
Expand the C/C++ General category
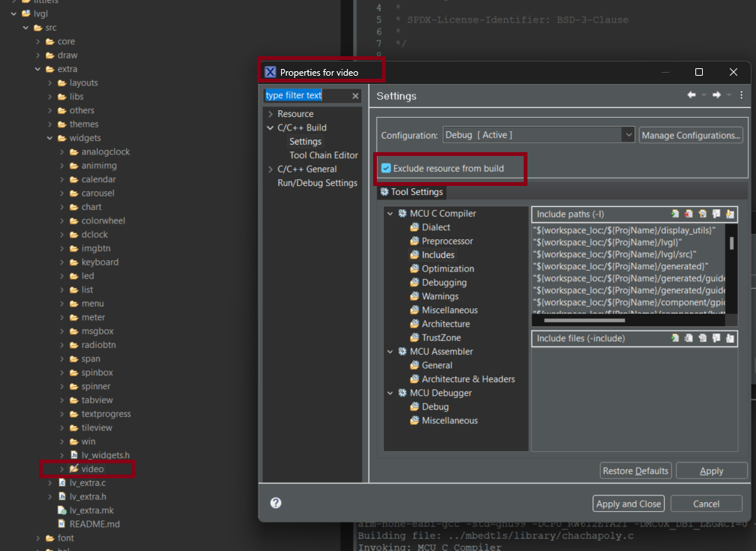(270, 169)
